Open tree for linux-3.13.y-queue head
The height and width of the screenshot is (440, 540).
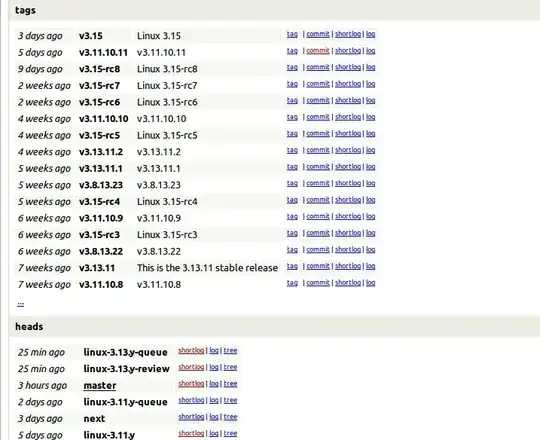[230, 350]
